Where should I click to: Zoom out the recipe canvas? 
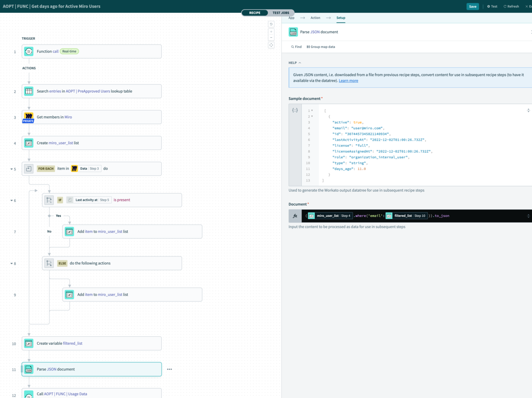coord(271,37)
